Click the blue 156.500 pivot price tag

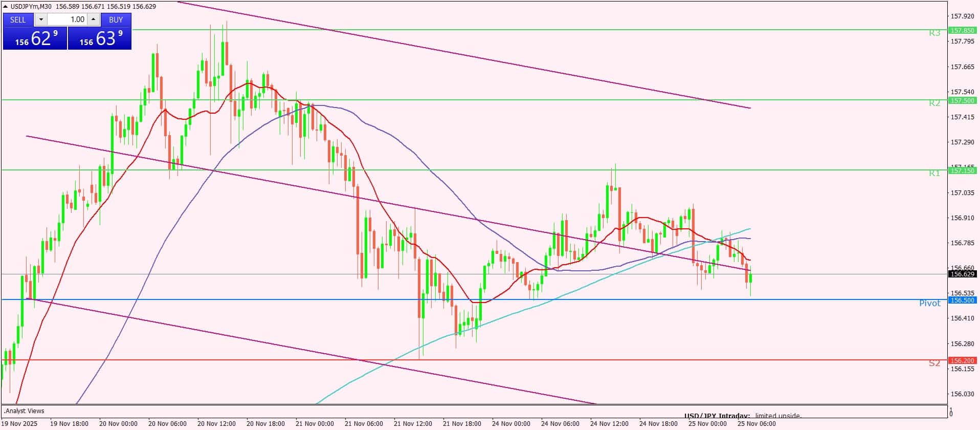[962, 300]
